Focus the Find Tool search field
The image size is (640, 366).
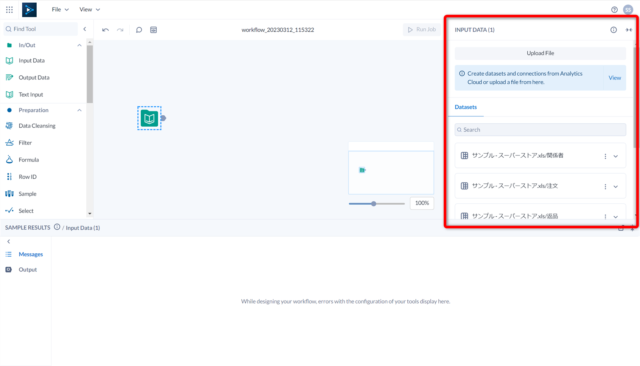point(40,29)
